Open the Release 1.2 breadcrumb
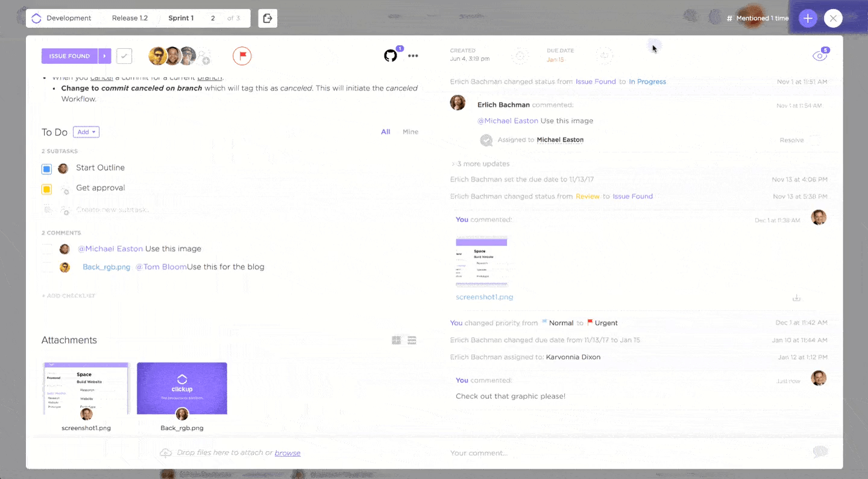 pos(130,18)
